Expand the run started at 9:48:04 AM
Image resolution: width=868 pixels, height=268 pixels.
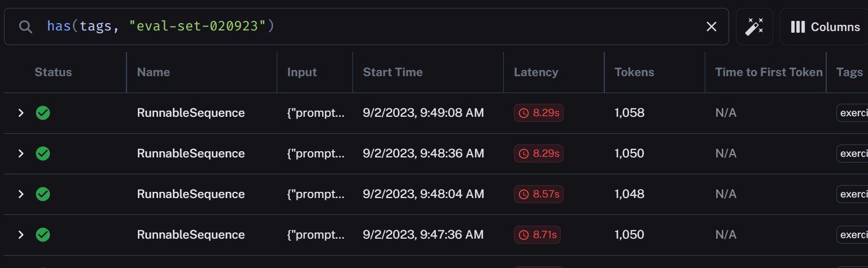click(x=21, y=194)
